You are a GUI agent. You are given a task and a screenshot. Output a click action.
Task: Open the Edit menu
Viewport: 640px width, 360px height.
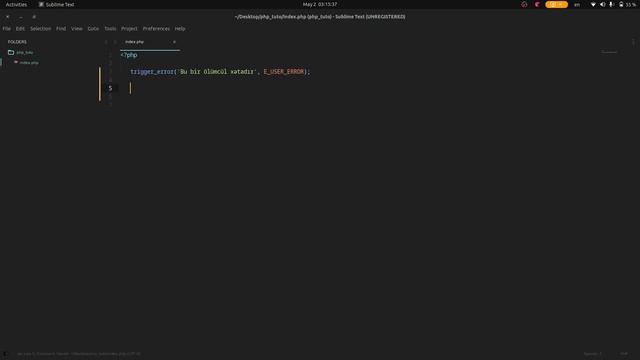click(x=20, y=29)
